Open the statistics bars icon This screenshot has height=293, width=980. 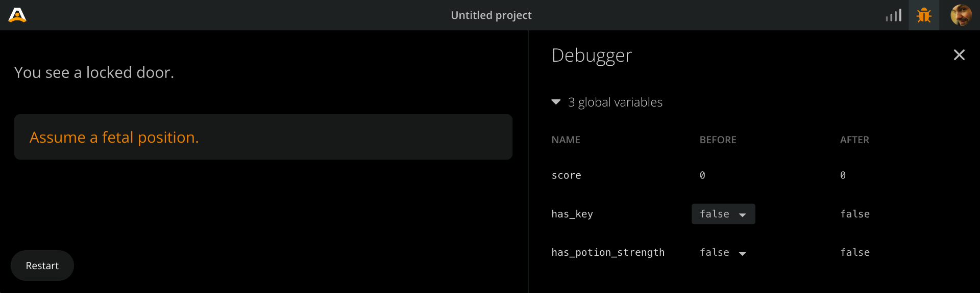click(x=893, y=15)
